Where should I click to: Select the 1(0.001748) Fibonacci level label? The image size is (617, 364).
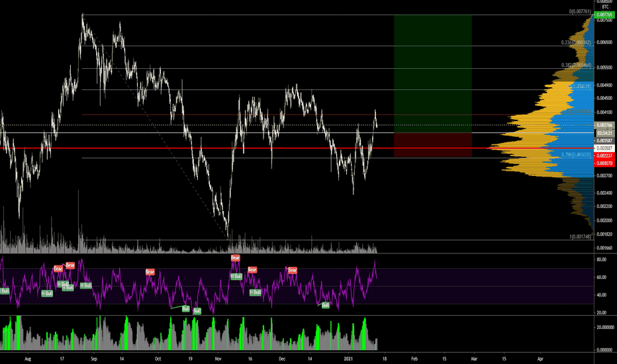pos(581,237)
